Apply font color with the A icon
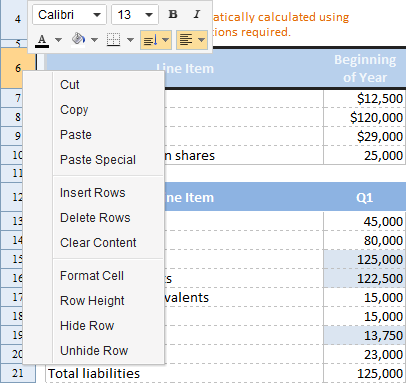 click(x=42, y=40)
